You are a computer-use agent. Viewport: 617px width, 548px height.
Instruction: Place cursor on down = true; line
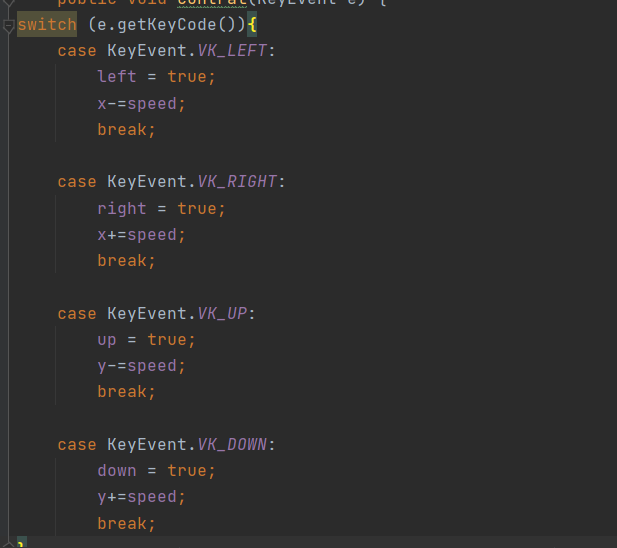[156, 471]
